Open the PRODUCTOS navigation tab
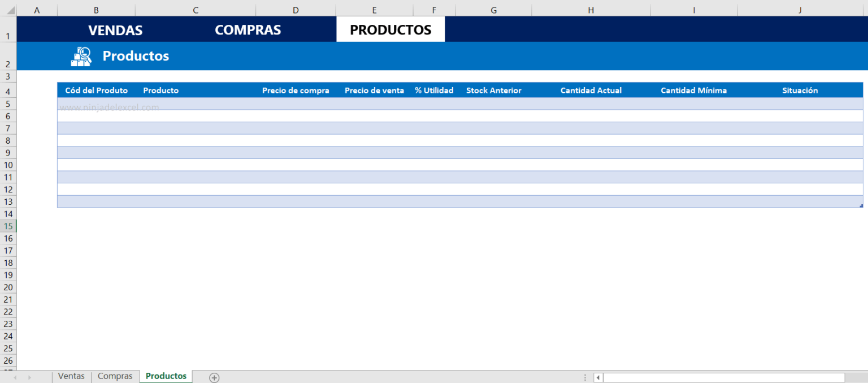868x383 pixels. pyautogui.click(x=390, y=29)
